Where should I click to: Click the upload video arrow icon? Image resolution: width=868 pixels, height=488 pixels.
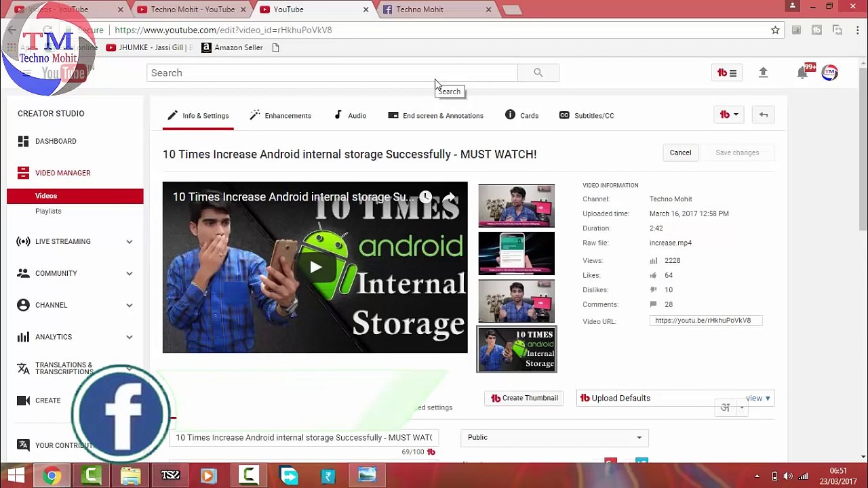pos(763,73)
